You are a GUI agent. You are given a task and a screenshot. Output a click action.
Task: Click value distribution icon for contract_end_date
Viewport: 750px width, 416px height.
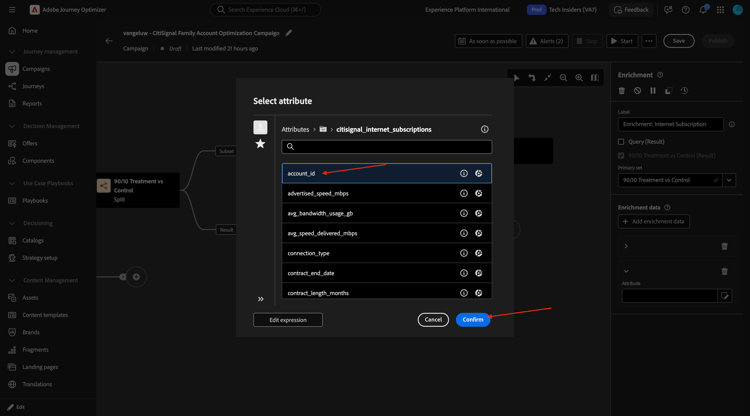[478, 273]
